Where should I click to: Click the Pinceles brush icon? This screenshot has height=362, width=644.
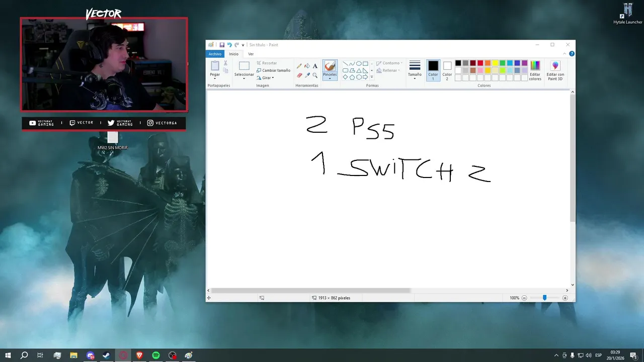330,66
